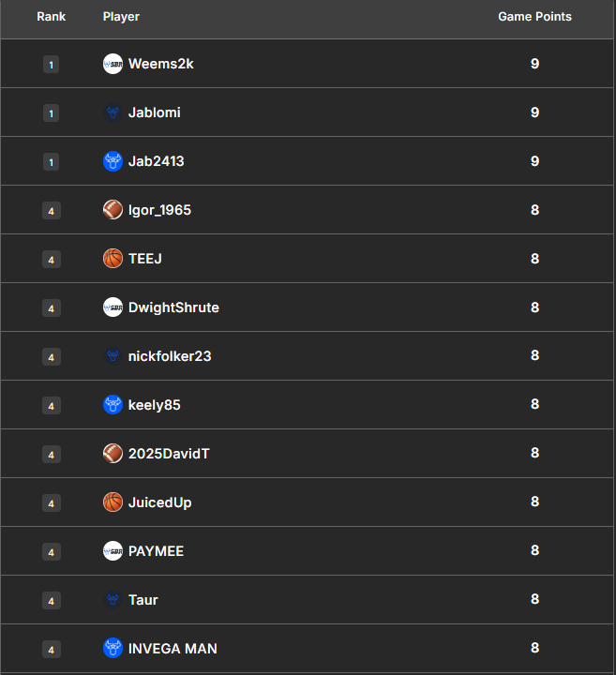The height and width of the screenshot is (675, 616).
Task: Click JuicedUp's basketball avatar icon
Action: click(113, 502)
